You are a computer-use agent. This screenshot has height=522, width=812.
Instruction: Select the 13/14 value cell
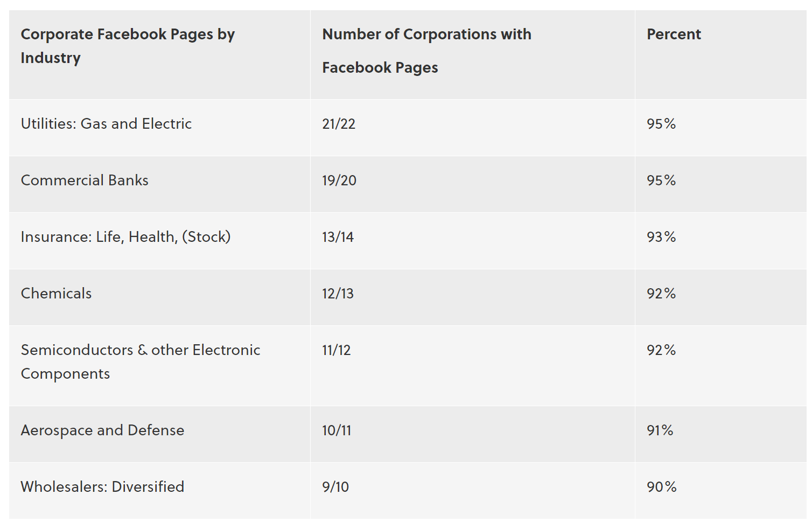click(338, 237)
